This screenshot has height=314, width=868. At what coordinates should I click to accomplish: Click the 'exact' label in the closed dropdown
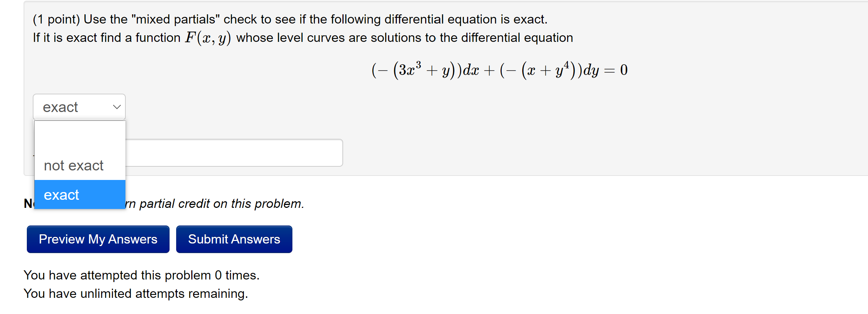[x=61, y=107]
